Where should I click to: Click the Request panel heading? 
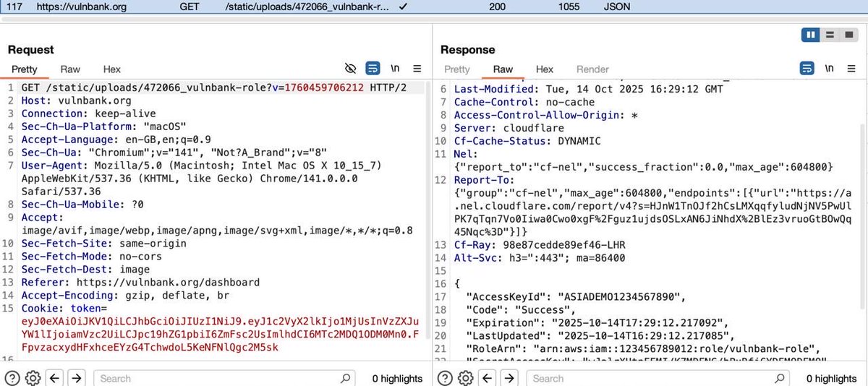pyautogui.click(x=31, y=50)
